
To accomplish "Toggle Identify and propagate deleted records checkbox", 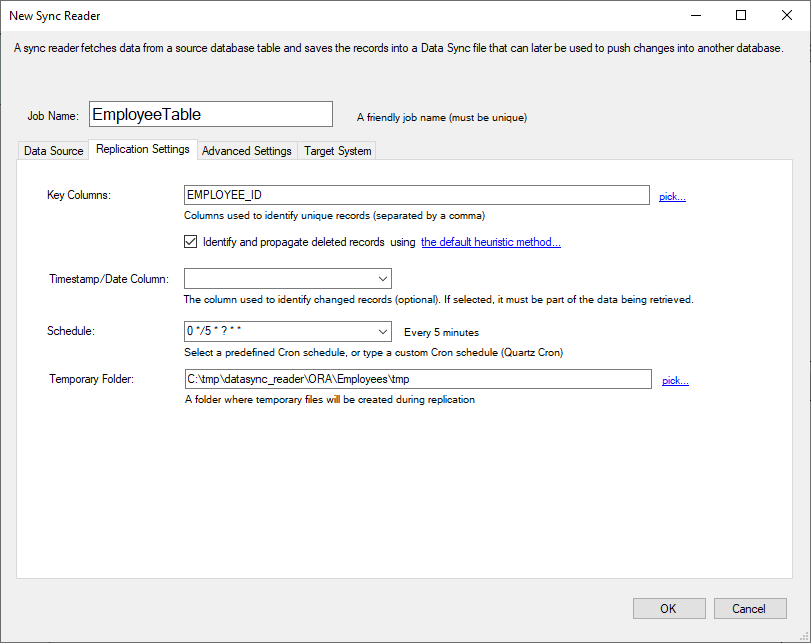I will pos(190,242).
